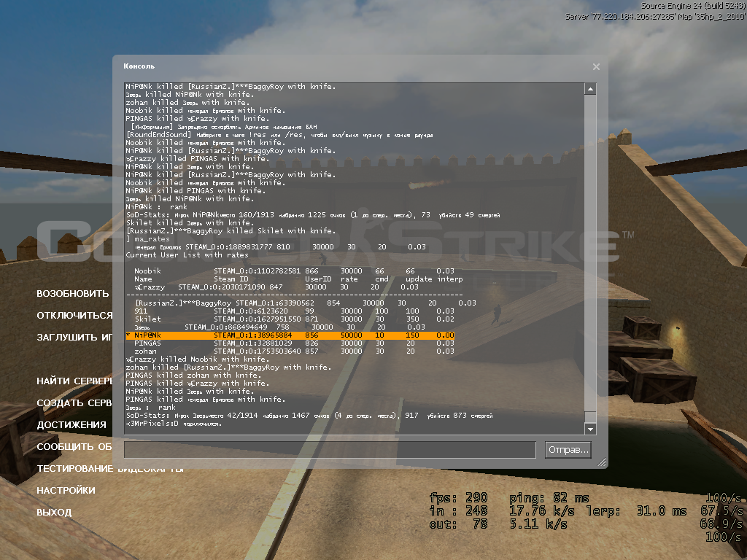The image size is (747, 560).
Task: Click the '<3MrPixels:D' connection message line
Action: (x=174, y=424)
